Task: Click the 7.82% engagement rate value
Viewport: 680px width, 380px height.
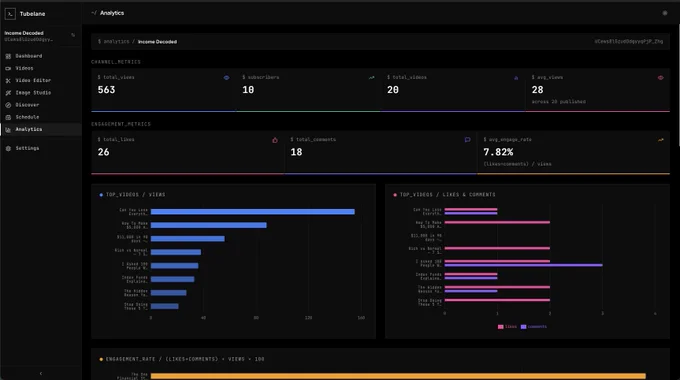Action: [x=498, y=152]
